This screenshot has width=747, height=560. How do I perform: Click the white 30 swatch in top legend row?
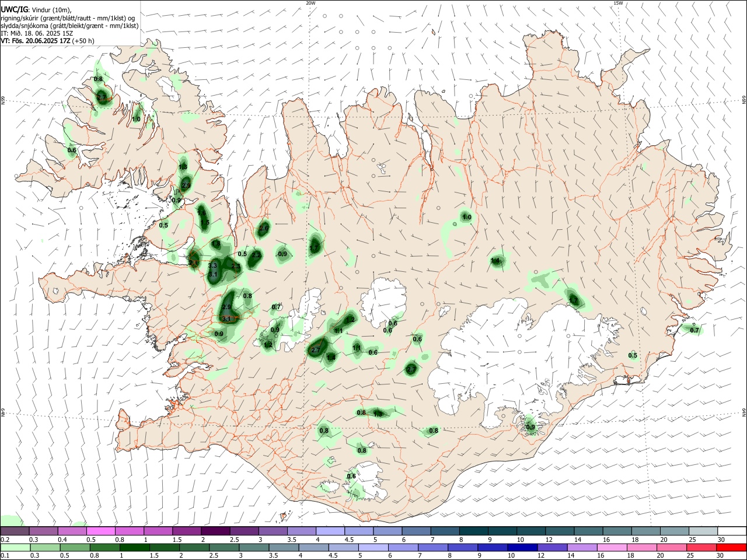731,531
